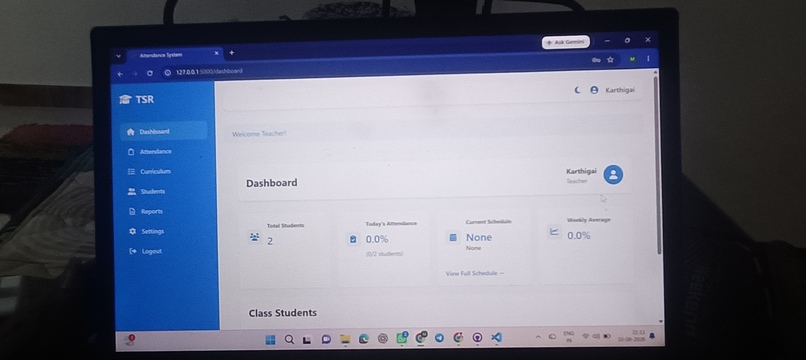Viewport: 806px width, 360px height.
Task: Click the Weekly Average chart icon
Action: tap(554, 232)
